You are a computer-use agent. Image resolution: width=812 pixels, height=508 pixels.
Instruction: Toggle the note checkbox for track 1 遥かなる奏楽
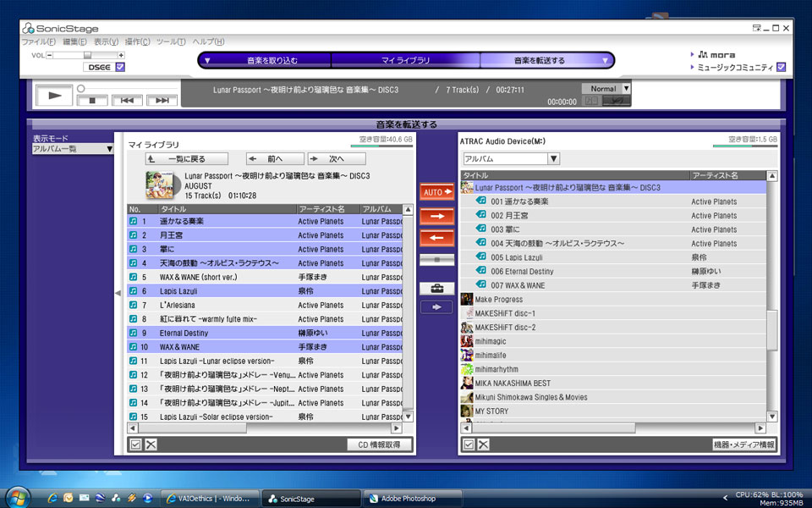pyautogui.click(x=133, y=221)
